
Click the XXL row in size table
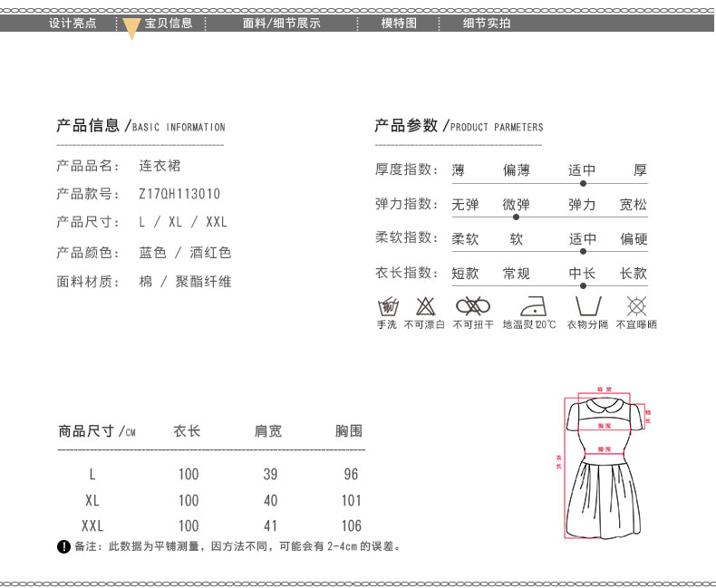pyautogui.click(x=92, y=525)
